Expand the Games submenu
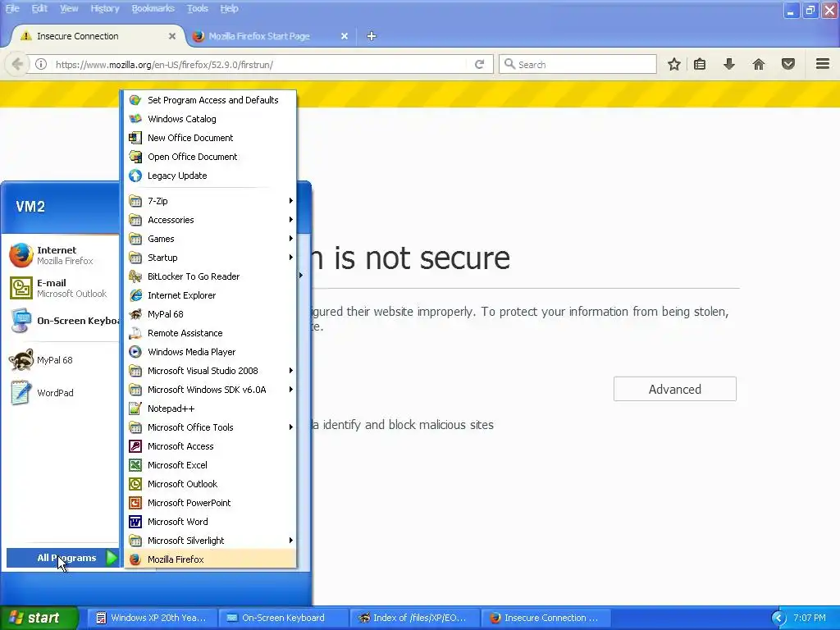 point(211,239)
